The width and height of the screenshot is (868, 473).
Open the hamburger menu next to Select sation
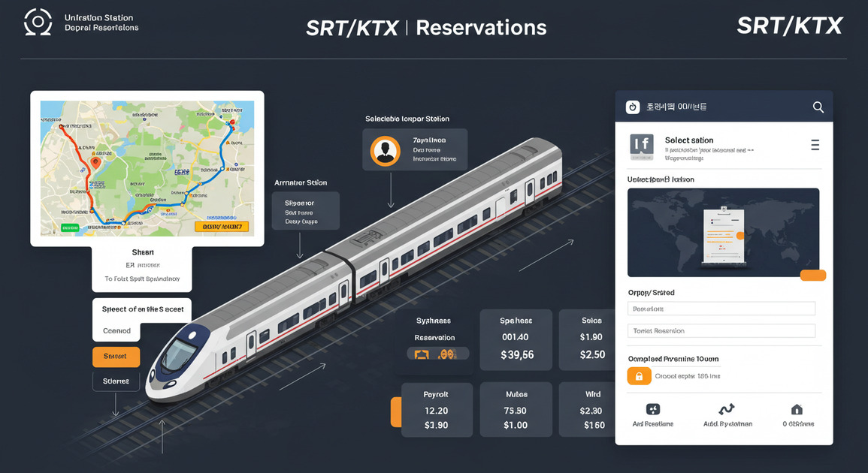click(x=815, y=145)
